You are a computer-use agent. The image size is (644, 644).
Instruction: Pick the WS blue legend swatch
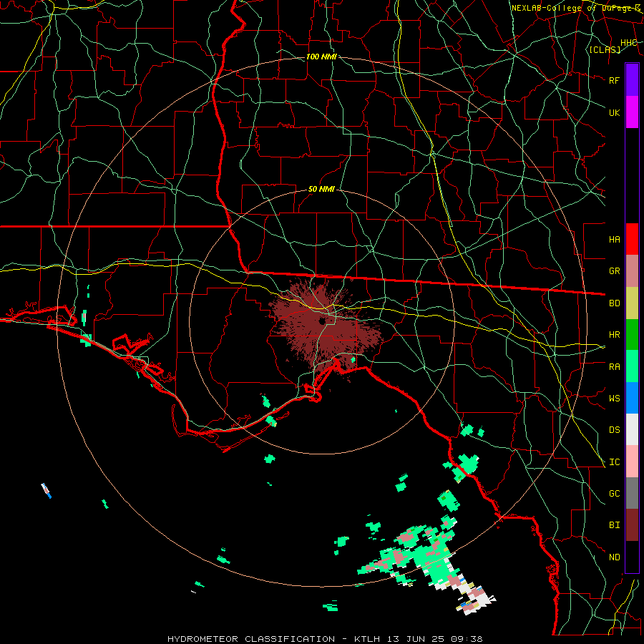pos(632,398)
